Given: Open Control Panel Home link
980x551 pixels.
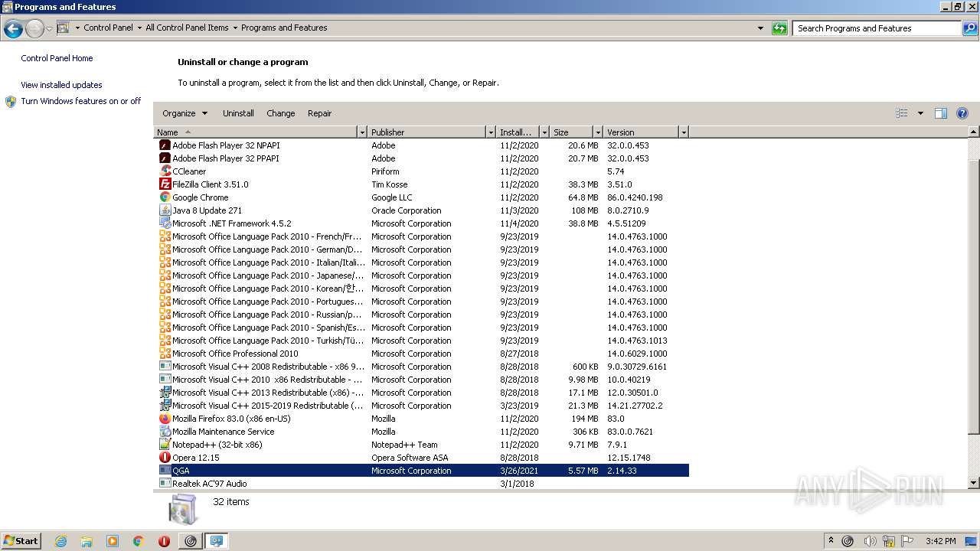Looking at the screenshot, I should (57, 58).
